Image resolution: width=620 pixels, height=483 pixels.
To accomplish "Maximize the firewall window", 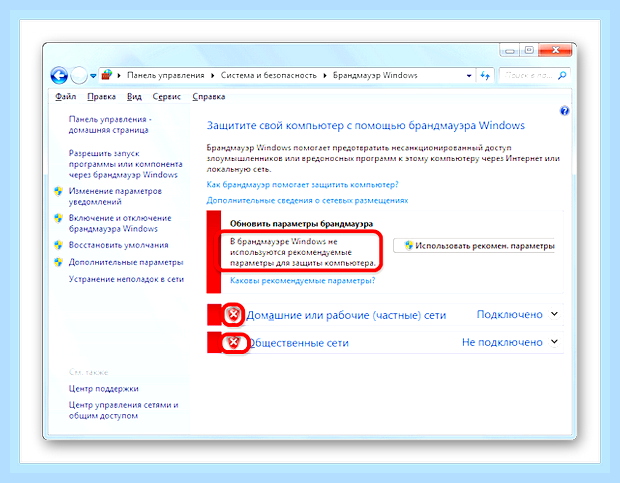I will click(529, 50).
